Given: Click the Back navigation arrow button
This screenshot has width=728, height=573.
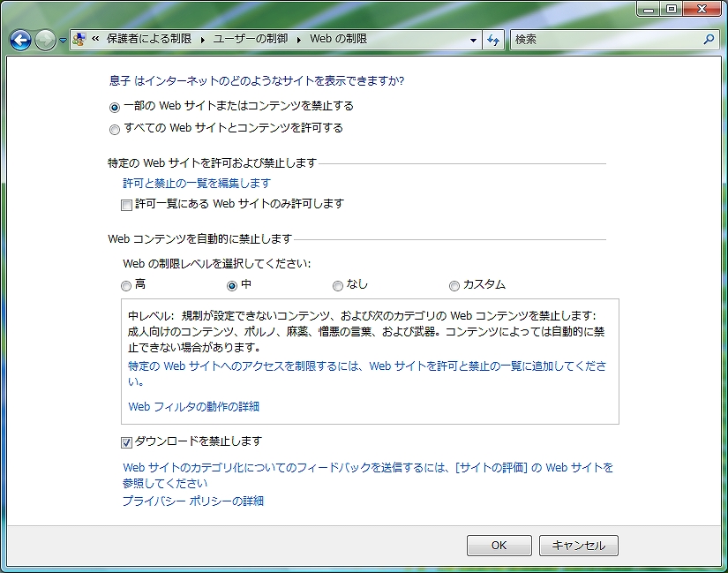Looking at the screenshot, I should [x=20, y=40].
